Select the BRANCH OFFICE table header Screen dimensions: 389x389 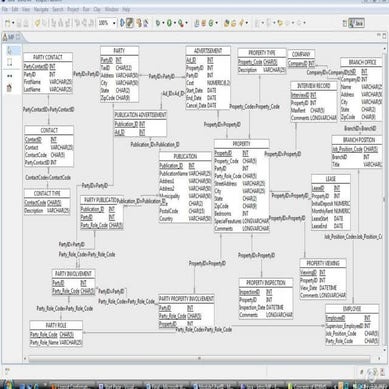[362, 62]
